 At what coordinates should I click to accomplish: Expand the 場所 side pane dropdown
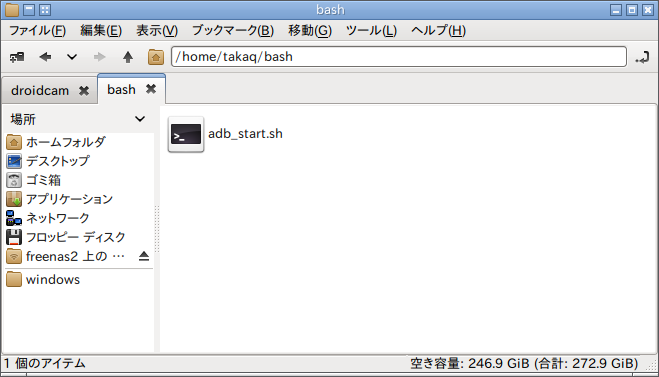click(140, 119)
